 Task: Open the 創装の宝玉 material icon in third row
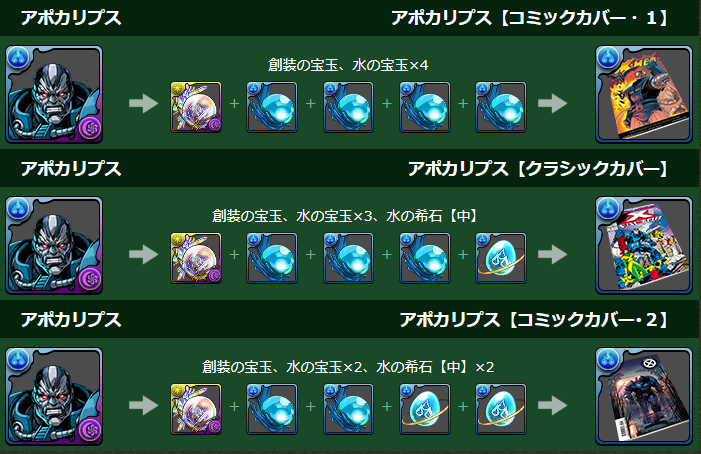click(x=196, y=409)
